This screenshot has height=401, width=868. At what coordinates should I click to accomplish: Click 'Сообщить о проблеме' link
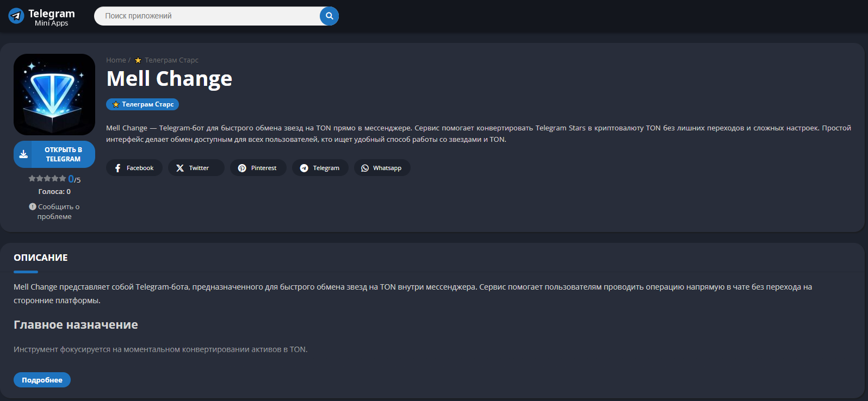point(54,211)
